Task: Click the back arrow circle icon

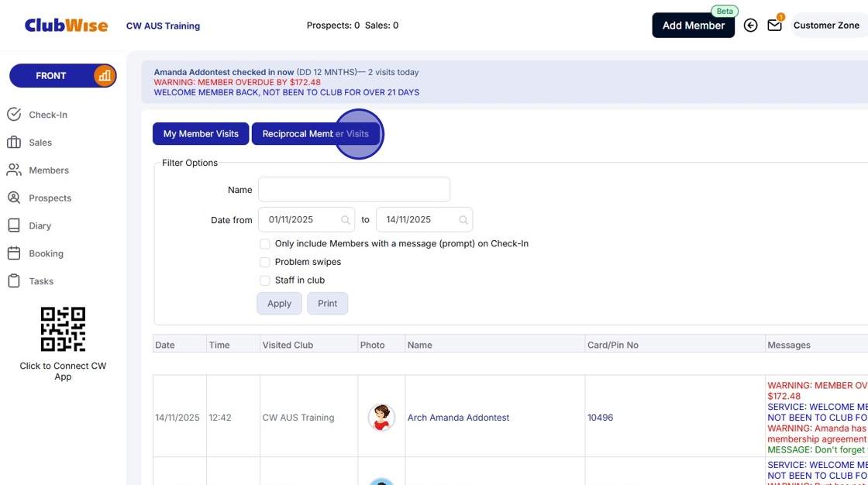Action: point(751,26)
